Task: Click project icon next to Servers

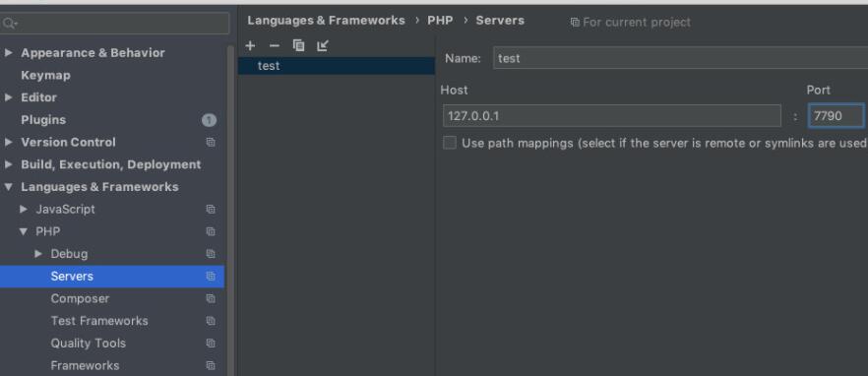Action: 211,277
